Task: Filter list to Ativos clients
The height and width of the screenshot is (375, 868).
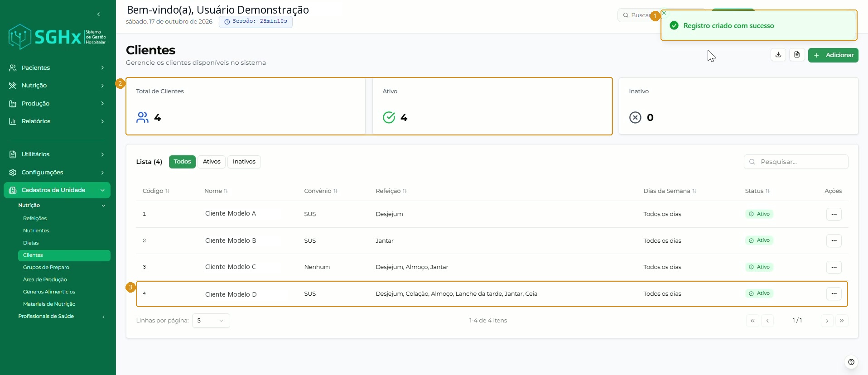Action: click(212, 162)
